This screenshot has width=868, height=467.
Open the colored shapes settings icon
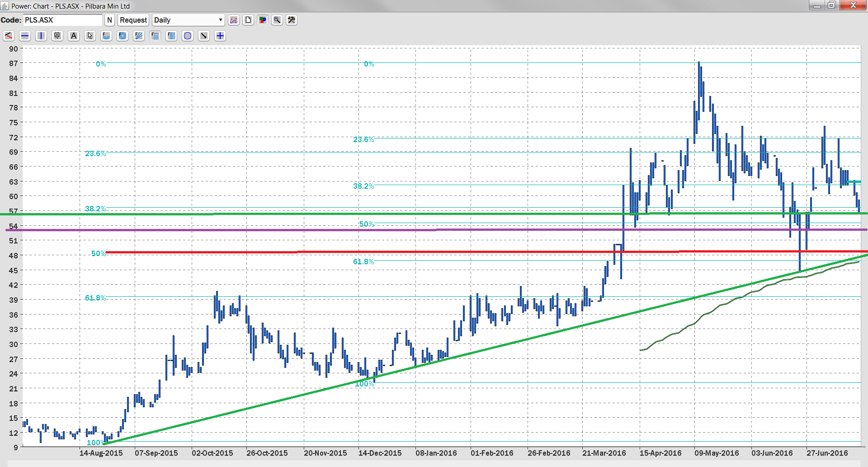[x=263, y=20]
